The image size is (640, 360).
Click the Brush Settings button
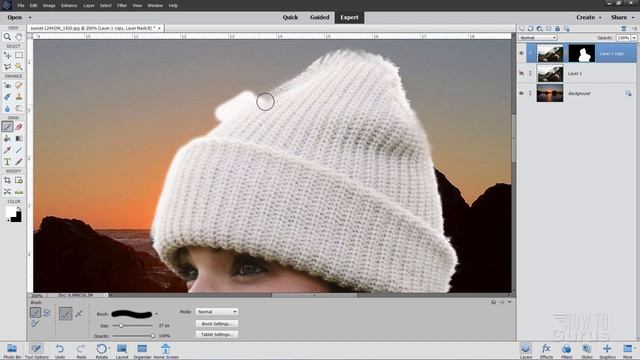pos(217,324)
